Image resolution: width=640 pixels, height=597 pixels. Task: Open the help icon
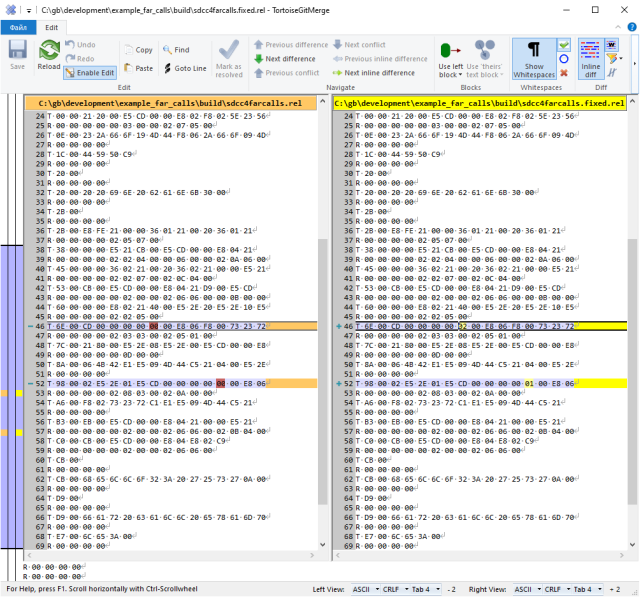[x=631, y=27]
